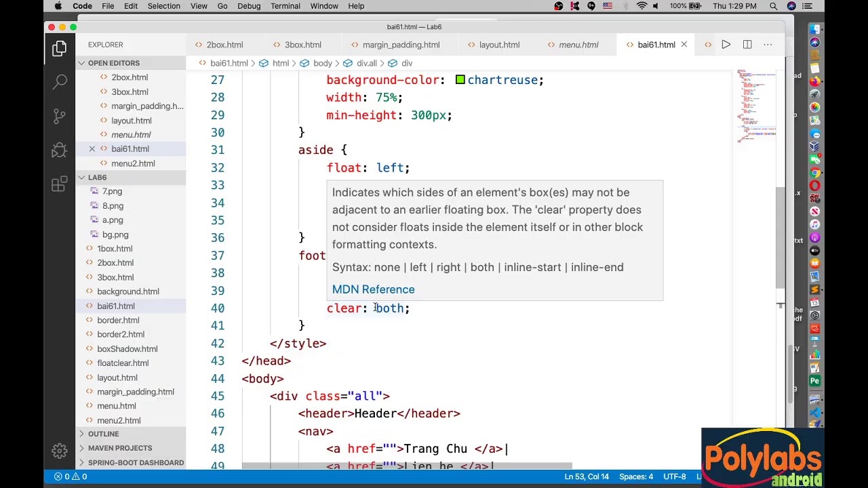Change indentation via Spaces: 4
Screen dimensions: 868x488
point(636,476)
